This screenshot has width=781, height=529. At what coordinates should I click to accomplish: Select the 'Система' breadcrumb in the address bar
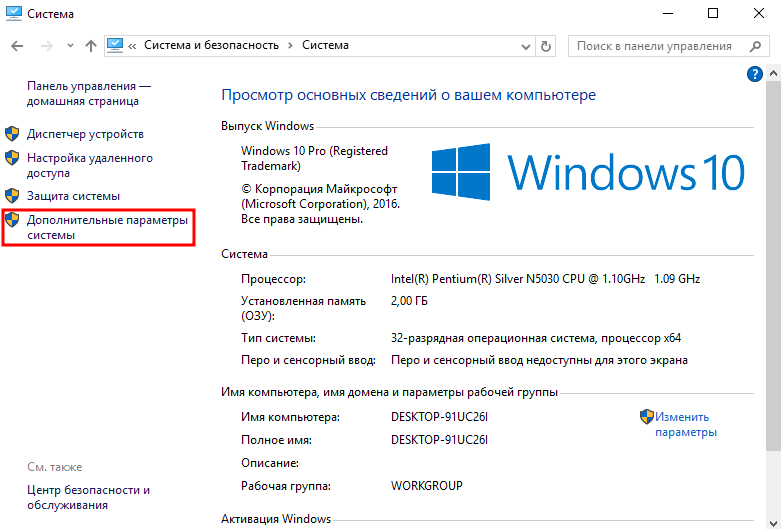tap(325, 45)
